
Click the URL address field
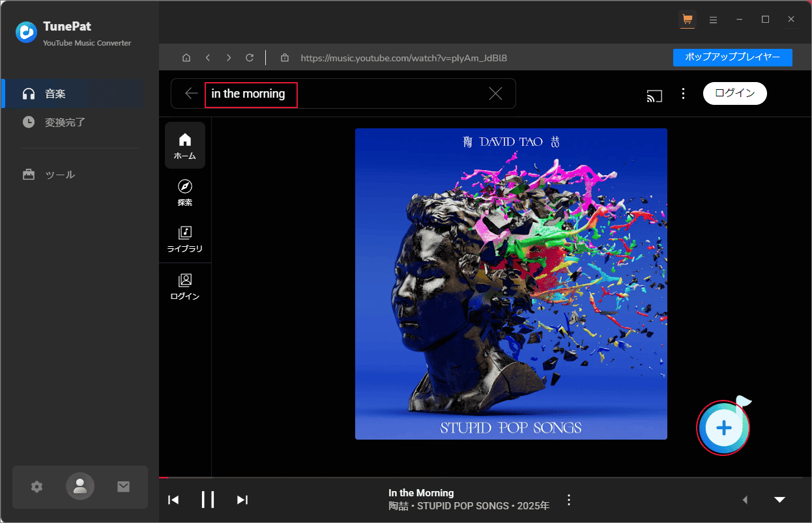point(404,58)
